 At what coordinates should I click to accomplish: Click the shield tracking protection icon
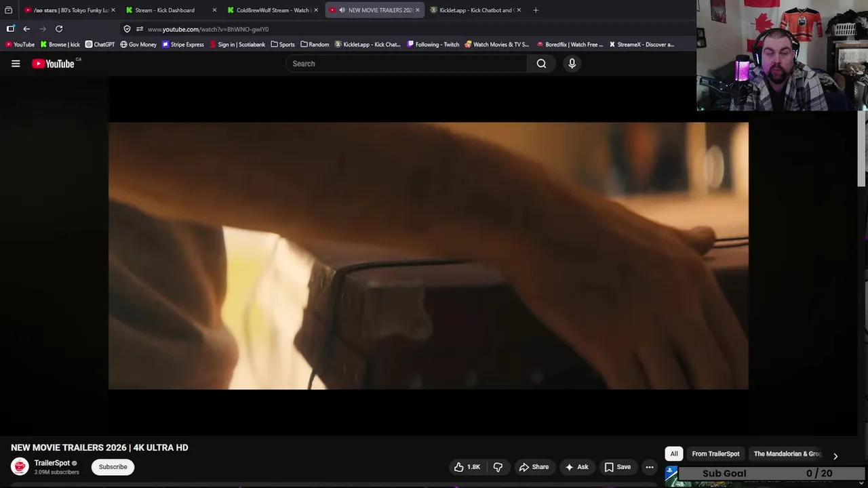(127, 29)
